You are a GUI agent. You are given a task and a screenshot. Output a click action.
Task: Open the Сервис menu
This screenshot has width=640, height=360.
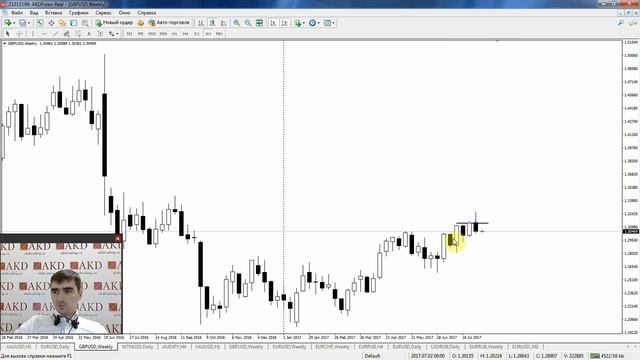pos(103,13)
